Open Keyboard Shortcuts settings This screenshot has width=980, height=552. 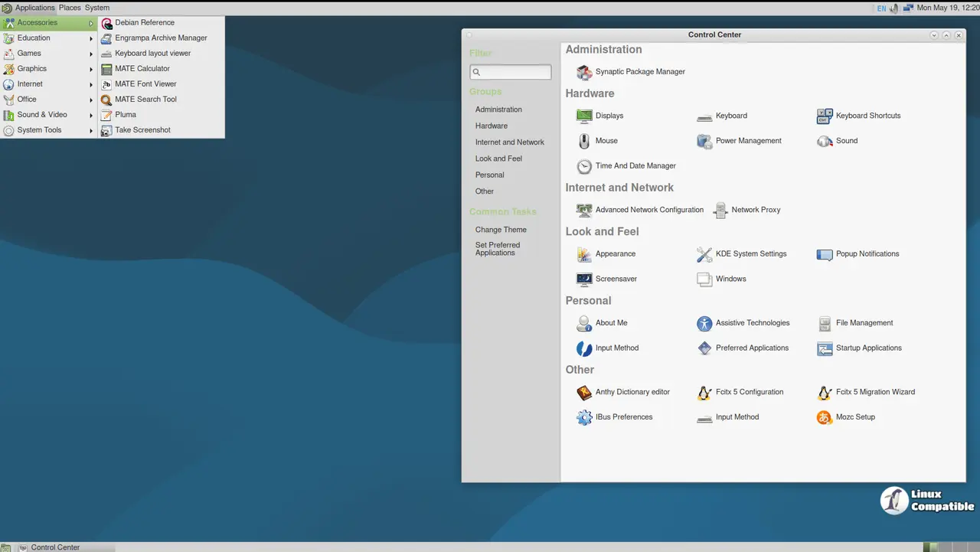868,115
